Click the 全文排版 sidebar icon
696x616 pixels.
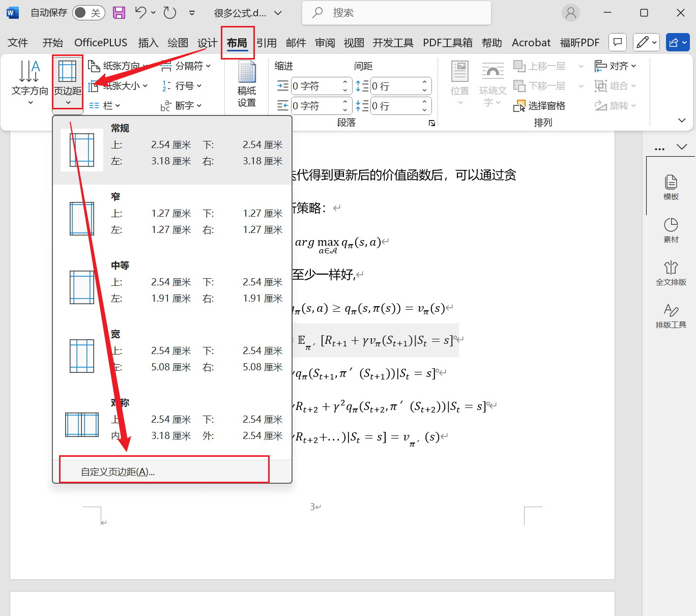[x=671, y=273]
